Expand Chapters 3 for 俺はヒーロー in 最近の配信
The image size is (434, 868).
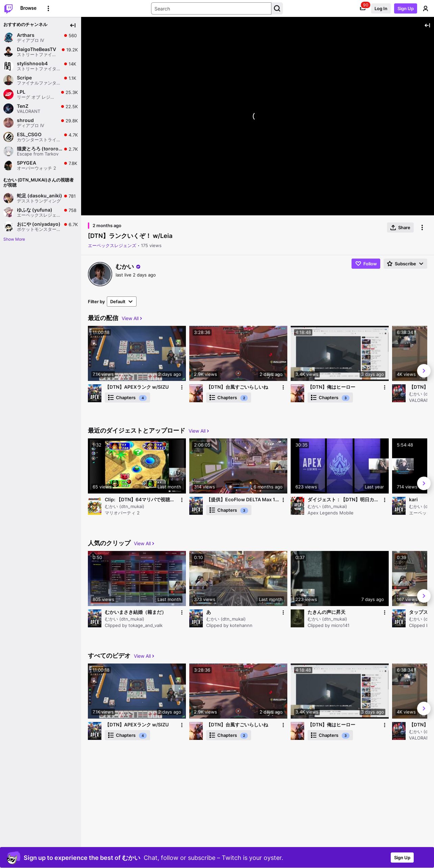(330, 398)
